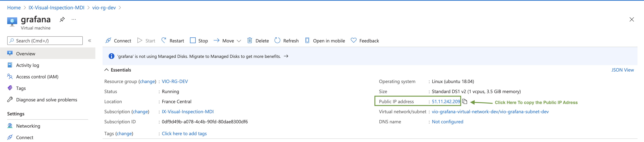Screen dimensions: 644x142
Task: Click the Open in mobile button label
Action: [329, 41]
